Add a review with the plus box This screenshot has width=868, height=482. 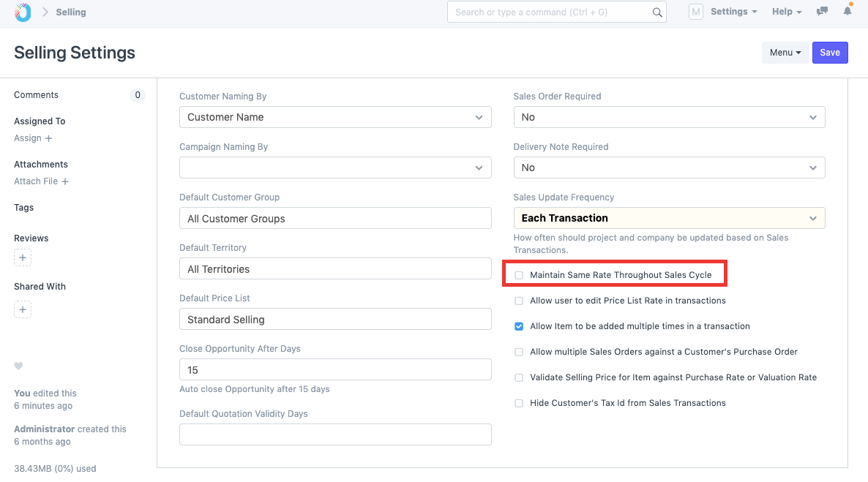23,257
